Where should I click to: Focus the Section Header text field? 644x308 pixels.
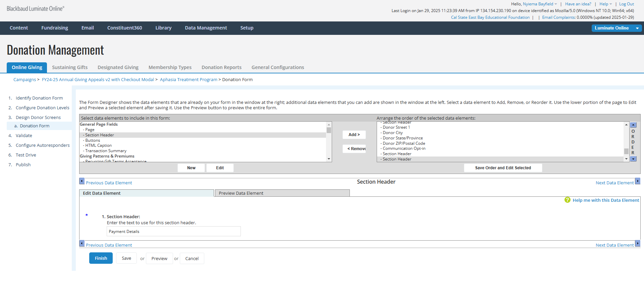(x=173, y=232)
